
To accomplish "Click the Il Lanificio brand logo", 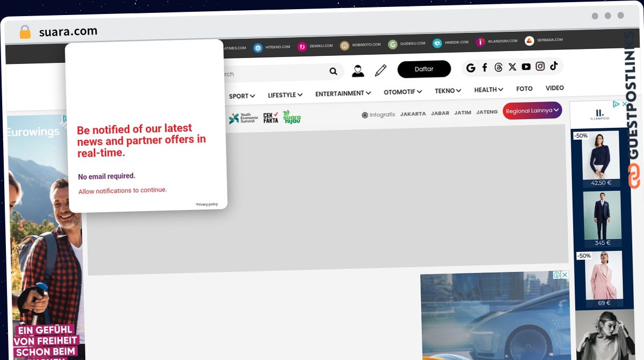I will click(599, 114).
